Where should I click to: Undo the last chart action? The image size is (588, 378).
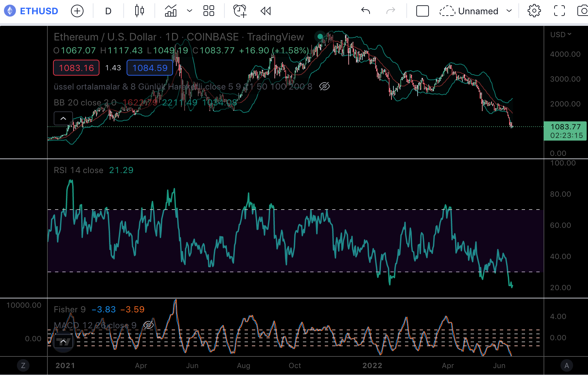(x=366, y=11)
